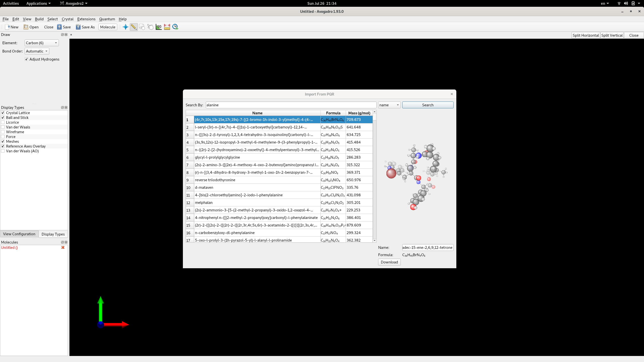644x362 pixels.
Task: Save the molecule using Save icon
Action: click(64, 27)
